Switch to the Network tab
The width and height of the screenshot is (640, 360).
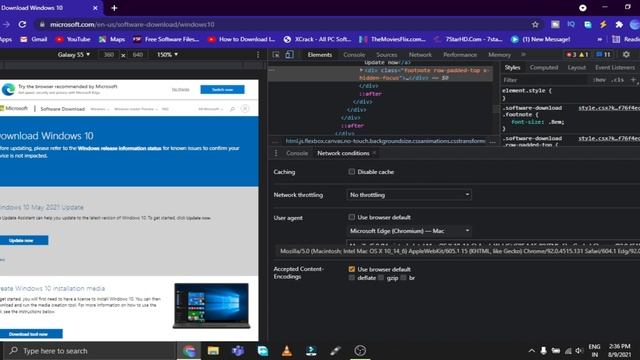tap(420, 55)
